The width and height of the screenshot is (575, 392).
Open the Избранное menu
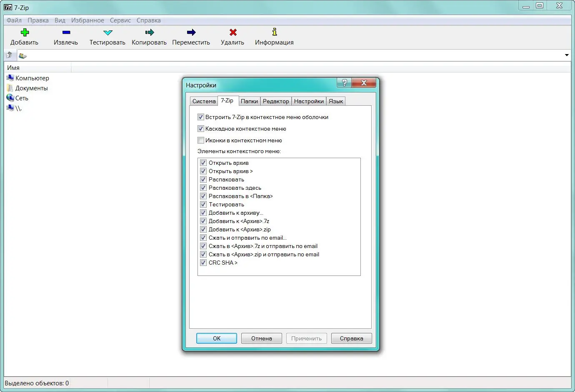[87, 20]
